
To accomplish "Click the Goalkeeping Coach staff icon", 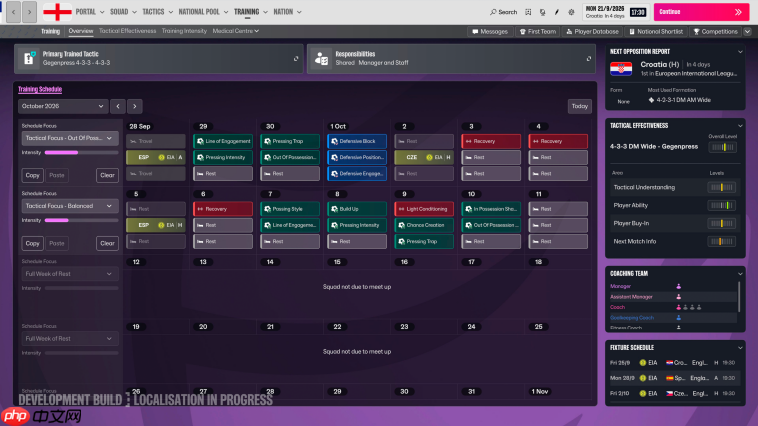I will pos(678,318).
